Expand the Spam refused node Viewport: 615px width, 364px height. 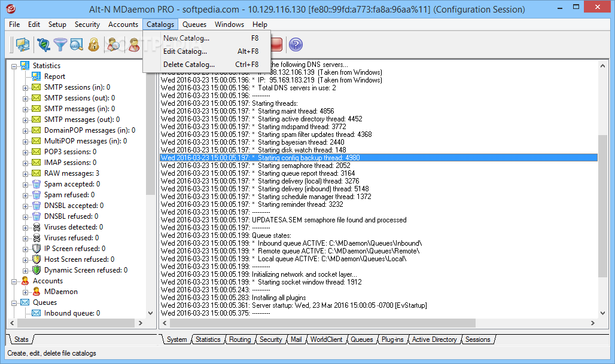pyautogui.click(x=26, y=195)
